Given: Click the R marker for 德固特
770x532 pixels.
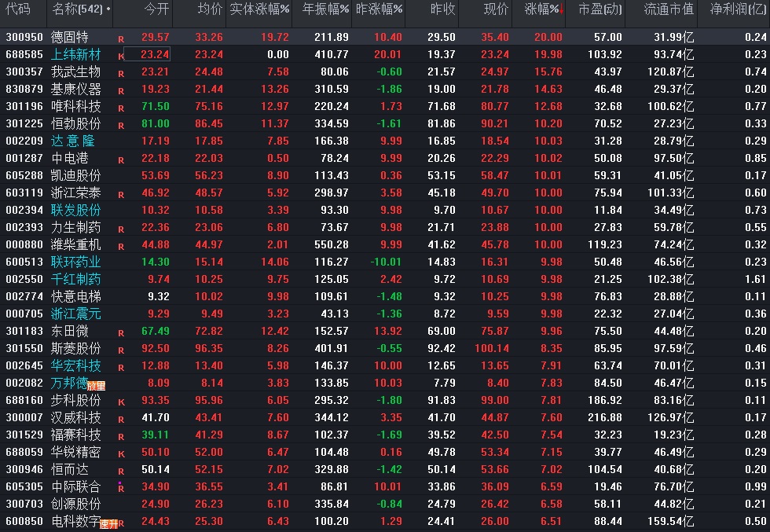Looking at the screenshot, I should pyautogui.click(x=121, y=39).
